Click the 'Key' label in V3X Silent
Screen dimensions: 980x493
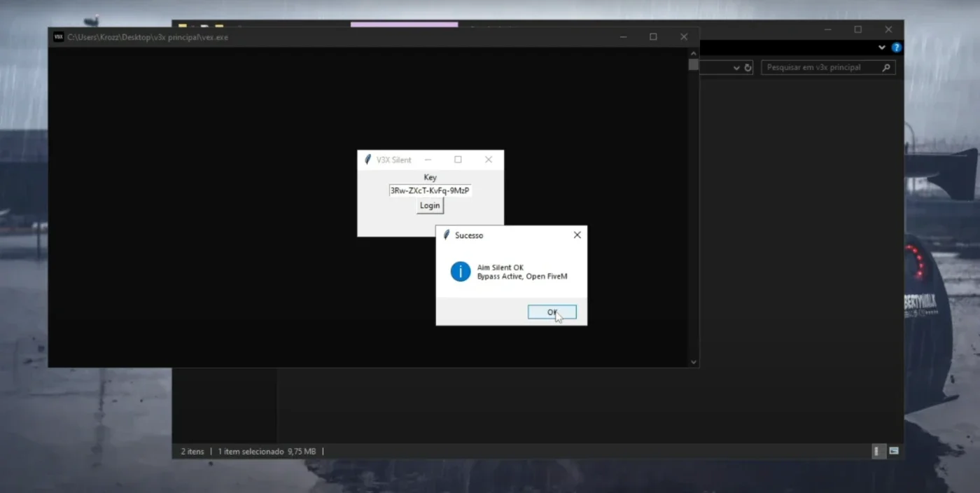click(x=430, y=177)
